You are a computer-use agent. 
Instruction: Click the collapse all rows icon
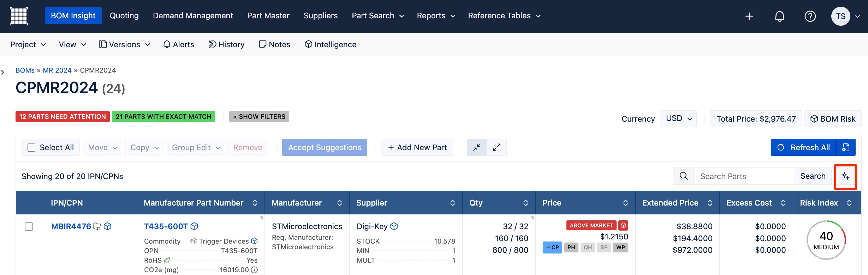(x=477, y=147)
